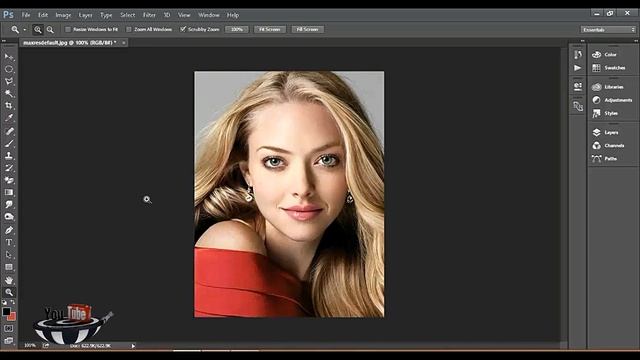The height and width of the screenshot is (360, 640).
Task: Open the Zoom tool preset picker arrow
Action: point(24,29)
